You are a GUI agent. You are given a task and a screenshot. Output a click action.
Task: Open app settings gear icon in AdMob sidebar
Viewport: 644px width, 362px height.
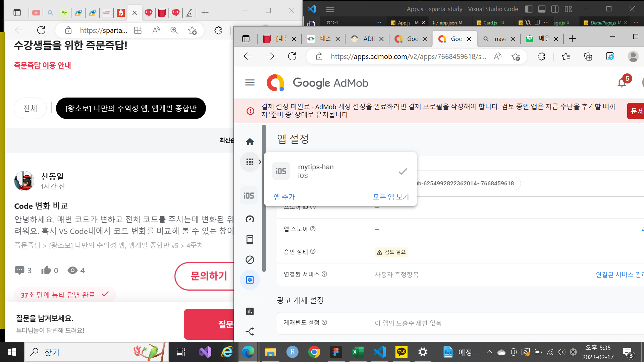pos(250,280)
